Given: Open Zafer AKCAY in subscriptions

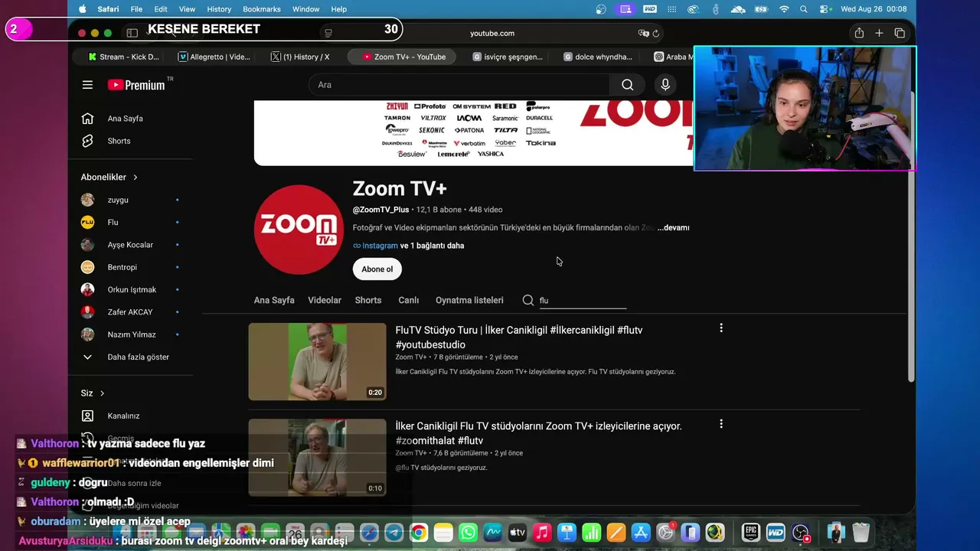Looking at the screenshot, I should [x=130, y=312].
